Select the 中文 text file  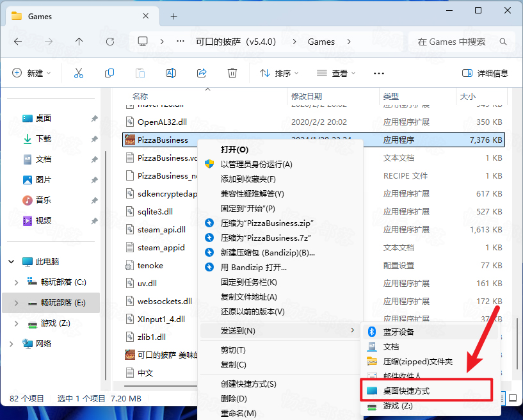(x=145, y=373)
